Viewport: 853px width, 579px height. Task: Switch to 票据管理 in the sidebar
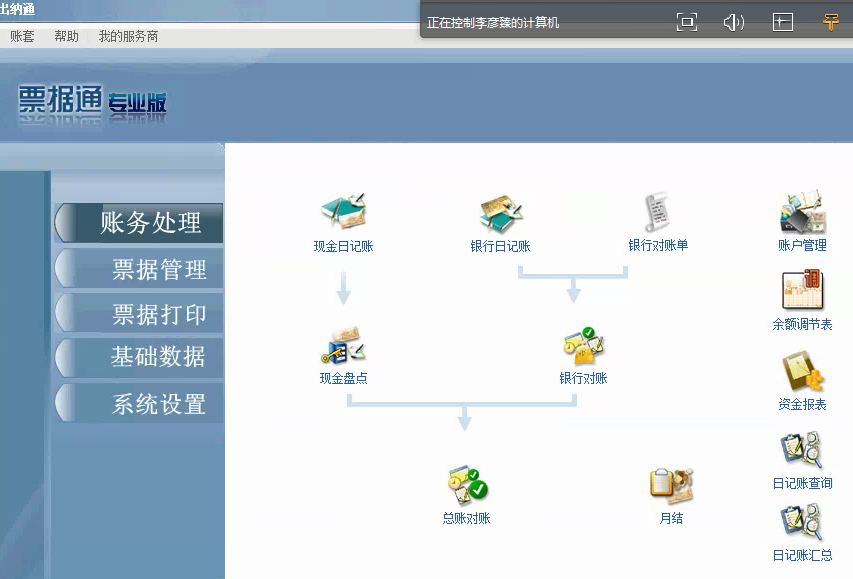[140, 268]
